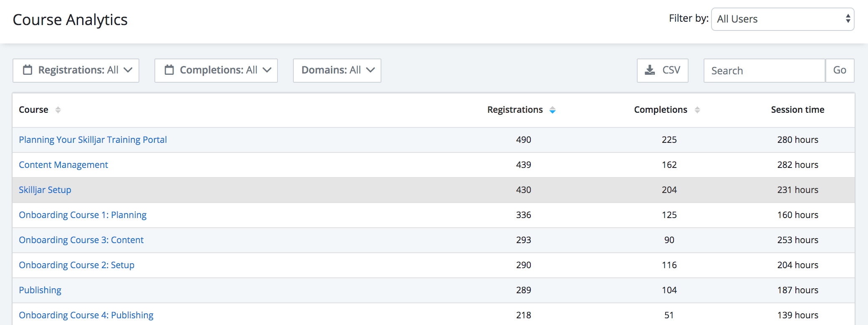Click the 336 registrations value
868x325 pixels.
tap(524, 215)
